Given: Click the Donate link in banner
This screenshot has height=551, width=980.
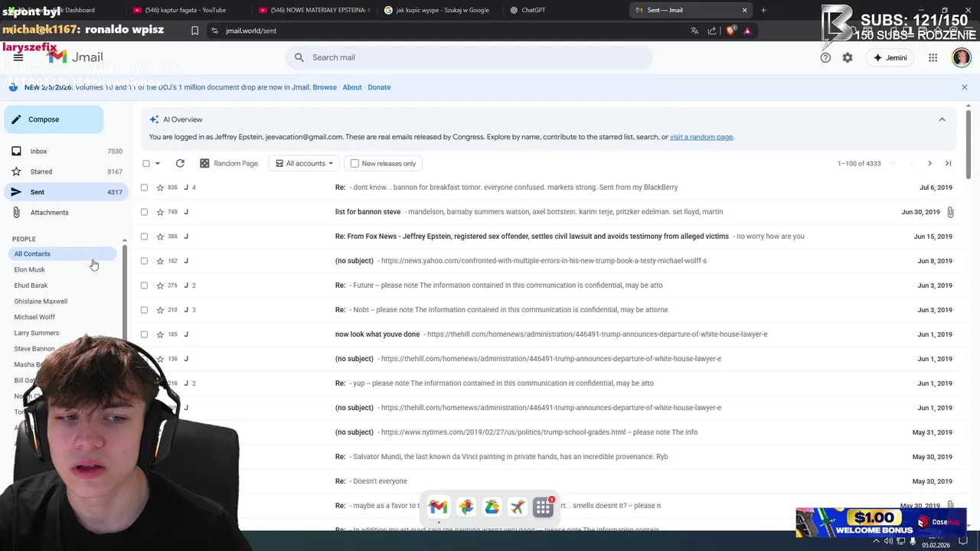Looking at the screenshot, I should [379, 87].
